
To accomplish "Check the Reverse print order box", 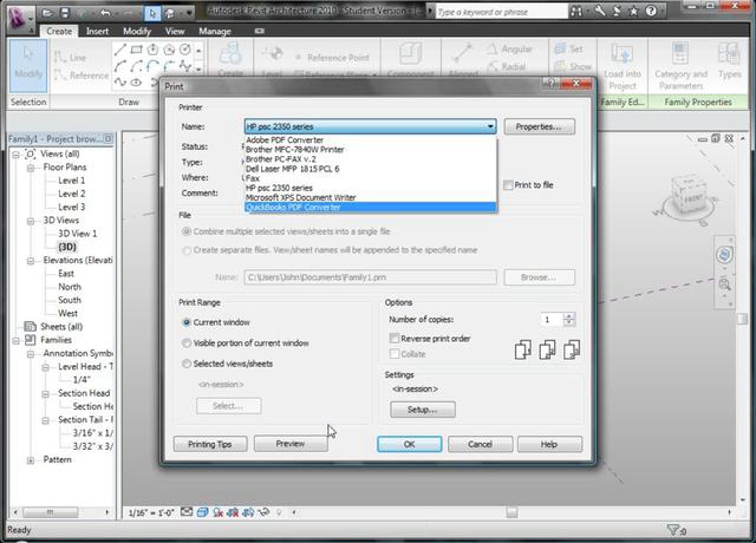I will pyautogui.click(x=394, y=339).
